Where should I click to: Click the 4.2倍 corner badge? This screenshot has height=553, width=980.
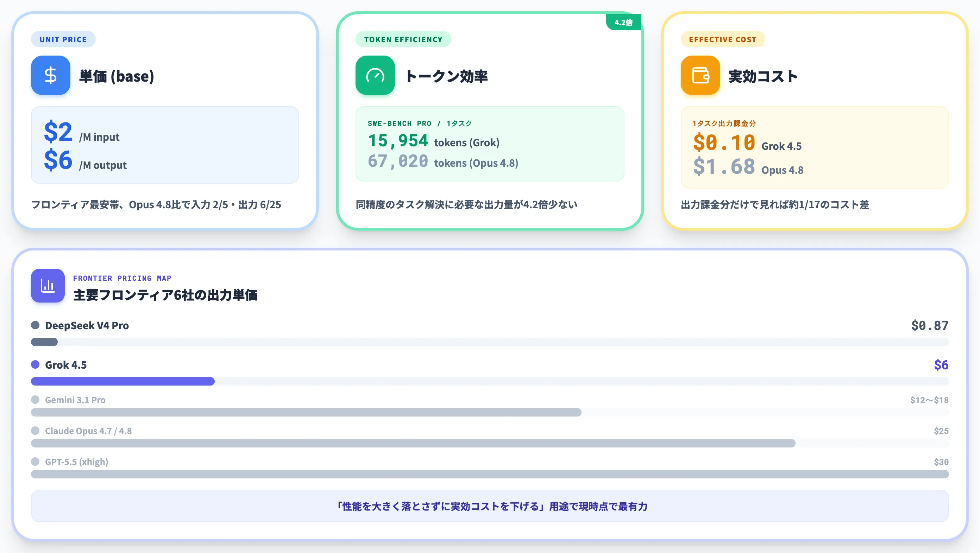click(x=623, y=23)
